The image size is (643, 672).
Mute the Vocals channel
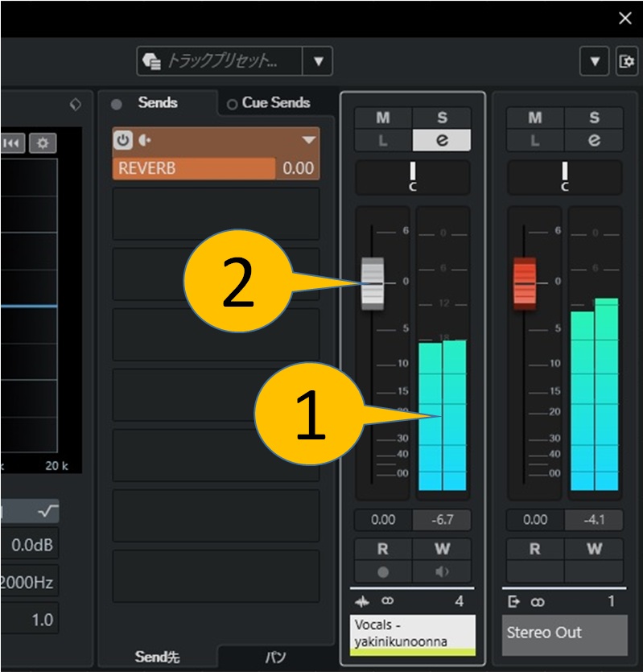[x=383, y=118]
